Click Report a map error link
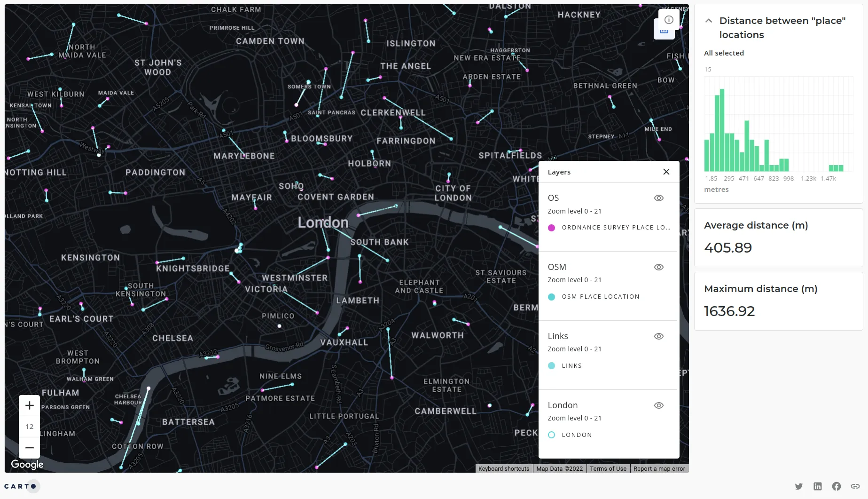The width and height of the screenshot is (868, 499). [659, 469]
